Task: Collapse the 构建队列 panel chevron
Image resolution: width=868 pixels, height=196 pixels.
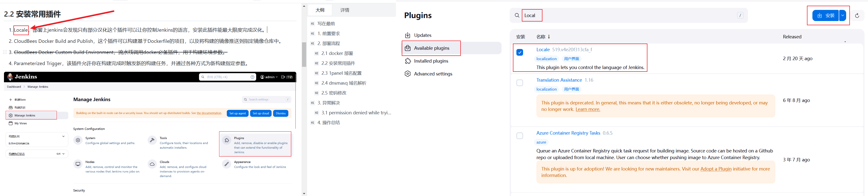Action: pyautogui.click(x=63, y=137)
